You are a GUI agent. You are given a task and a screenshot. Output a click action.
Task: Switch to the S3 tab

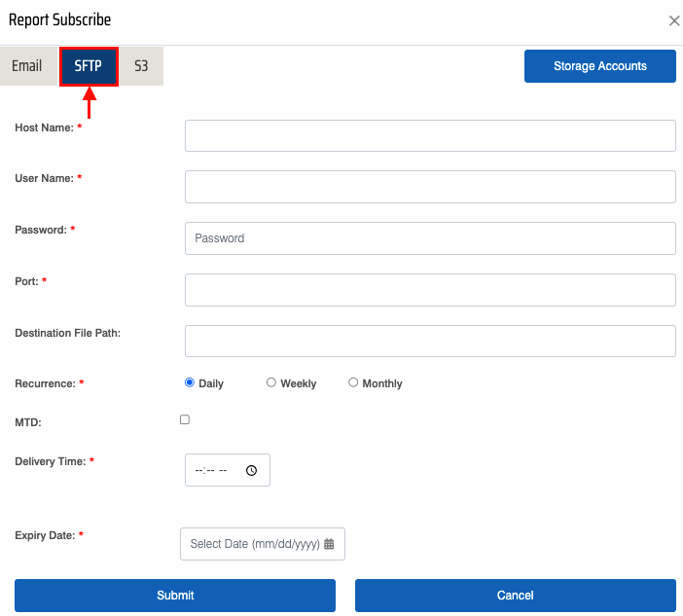click(141, 66)
